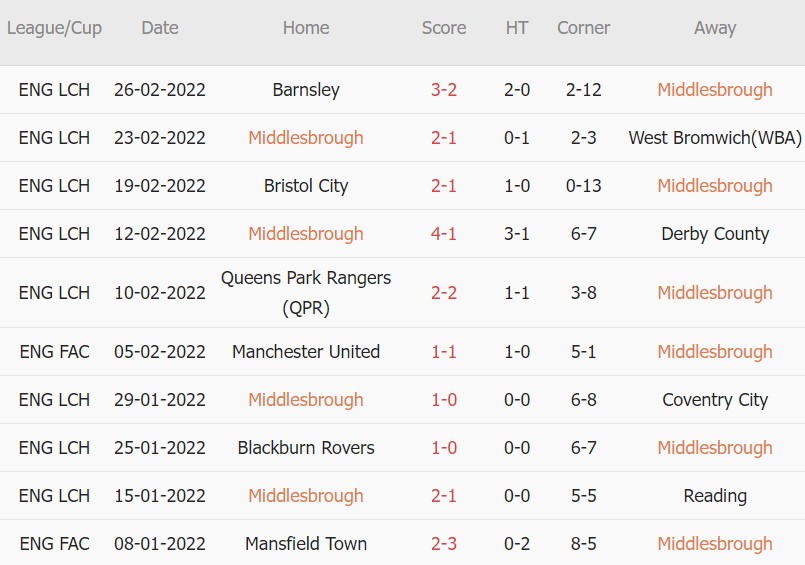805x565 pixels.
Task: Click the Barnsley home team link
Action: click(306, 90)
